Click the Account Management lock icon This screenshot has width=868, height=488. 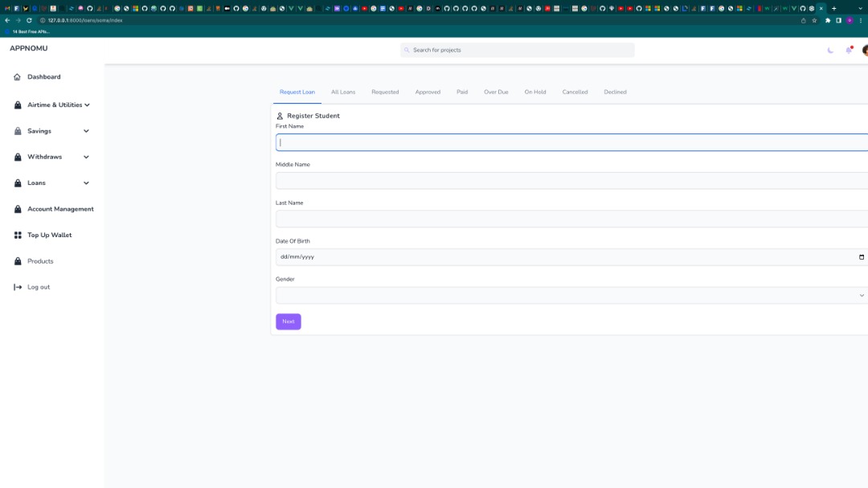point(17,208)
